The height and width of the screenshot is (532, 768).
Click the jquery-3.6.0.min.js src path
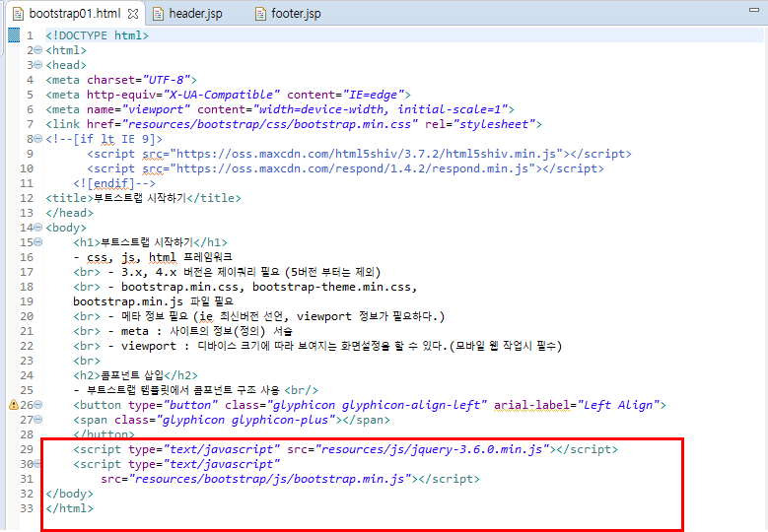click(x=433, y=449)
